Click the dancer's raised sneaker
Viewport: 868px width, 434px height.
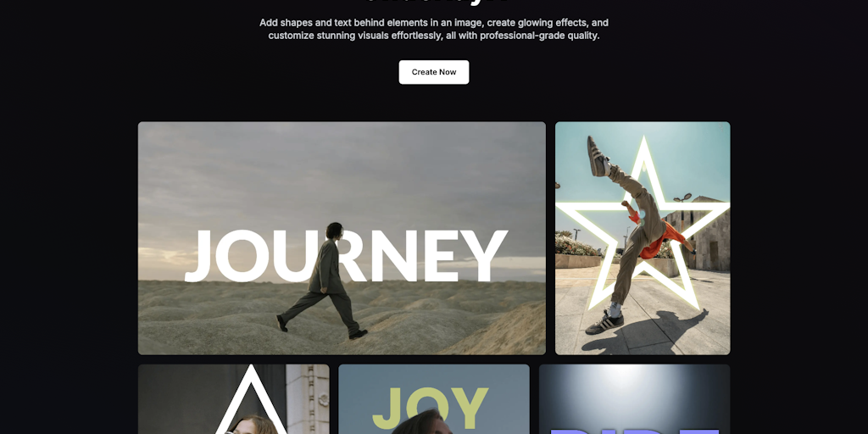[x=598, y=156]
